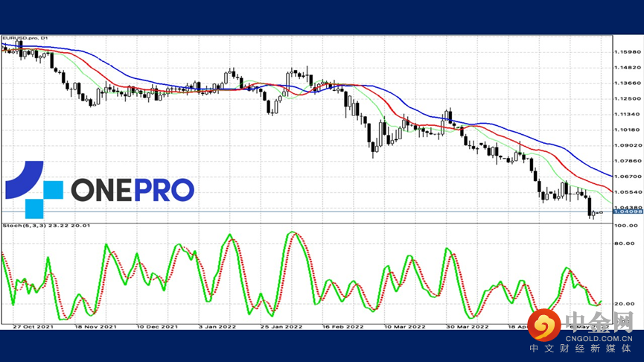Select the 18 Nov 2021 date marker

[95, 326]
